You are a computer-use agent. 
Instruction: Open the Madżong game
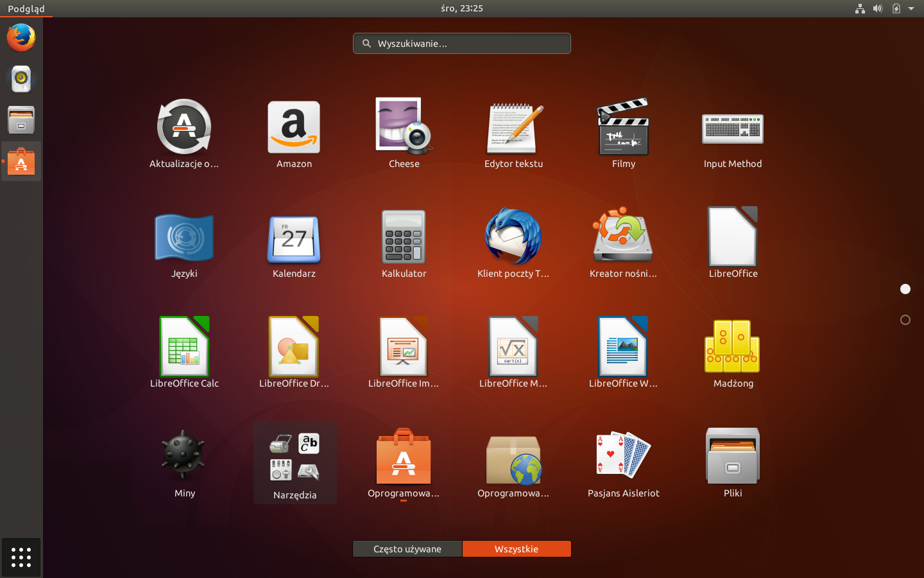733,353
